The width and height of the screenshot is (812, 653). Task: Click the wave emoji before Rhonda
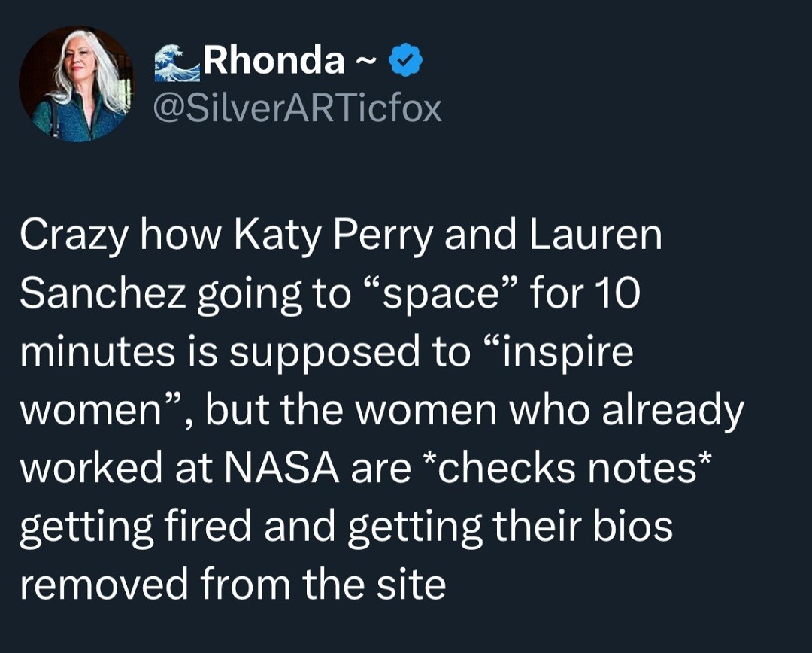(x=177, y=62)
